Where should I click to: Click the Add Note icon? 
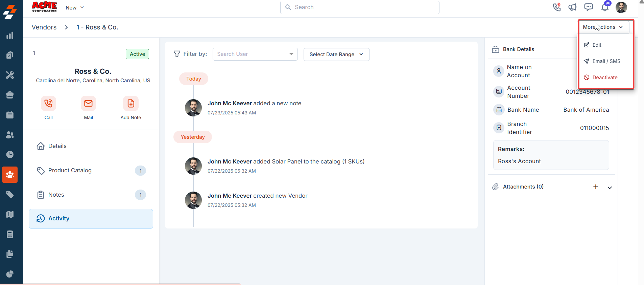tap(131, 103)
